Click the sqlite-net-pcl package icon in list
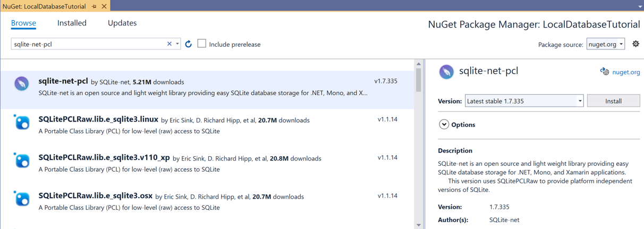The height and width of the screenshot is (229, 644). (x=22, y=83)
